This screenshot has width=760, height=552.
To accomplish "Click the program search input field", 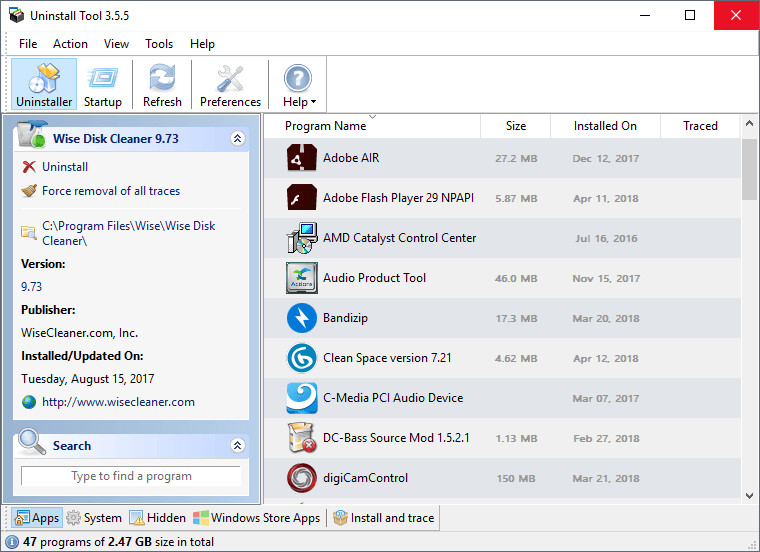I will [131, 477].
